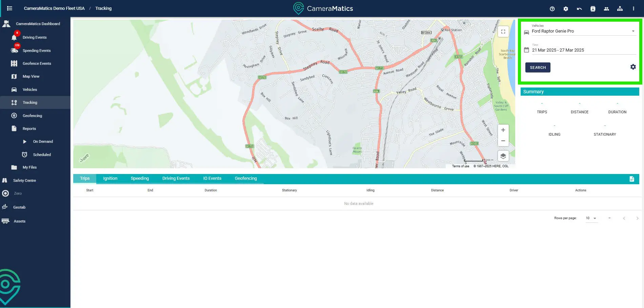The height and width of the screenshot is (308, 644).
Task: Open Map View map icon
Action: tap(14, 76)
